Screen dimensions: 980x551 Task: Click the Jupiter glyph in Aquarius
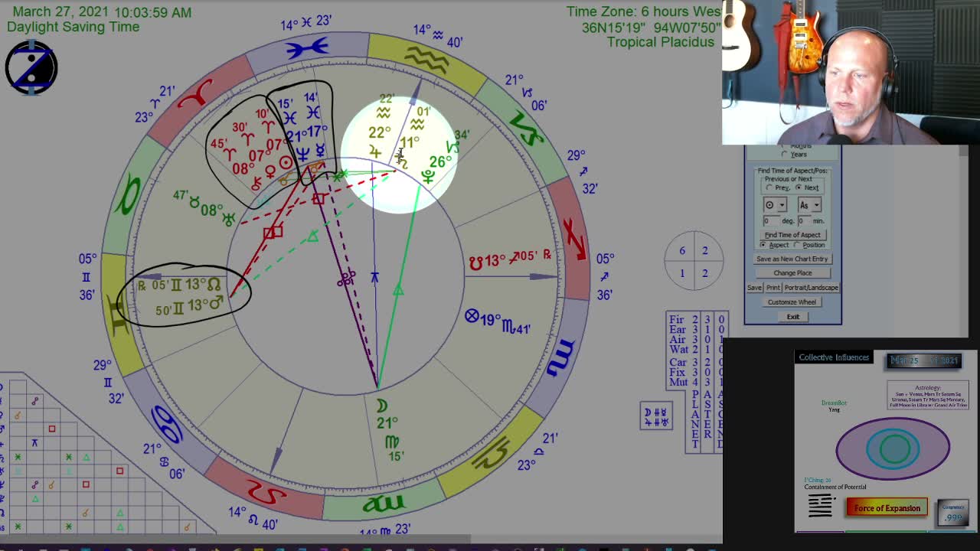pos(375,152)
